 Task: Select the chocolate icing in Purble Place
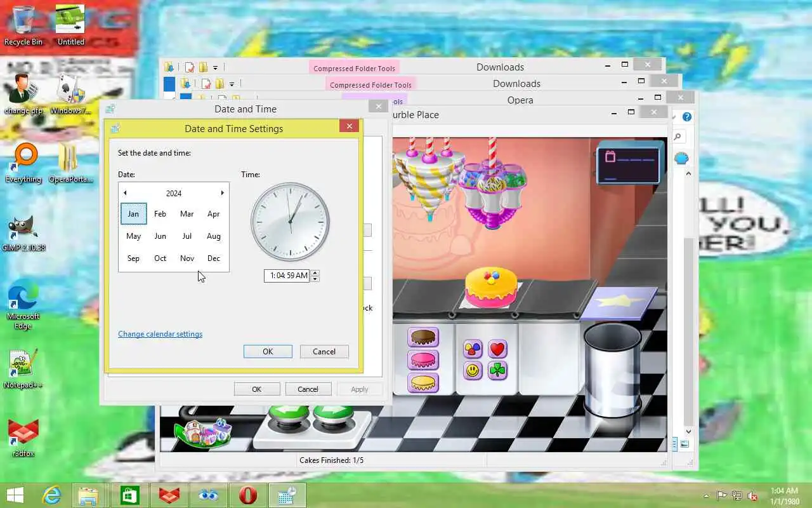click(x=423, y=338)
